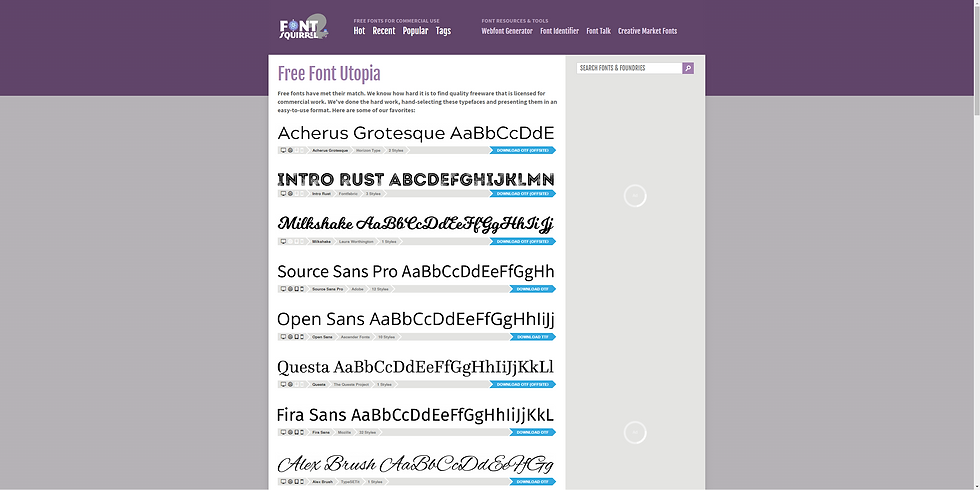Click app license icon for Source Sans Pro
This screenshot has height=490, width=980.
pos(303,289)
